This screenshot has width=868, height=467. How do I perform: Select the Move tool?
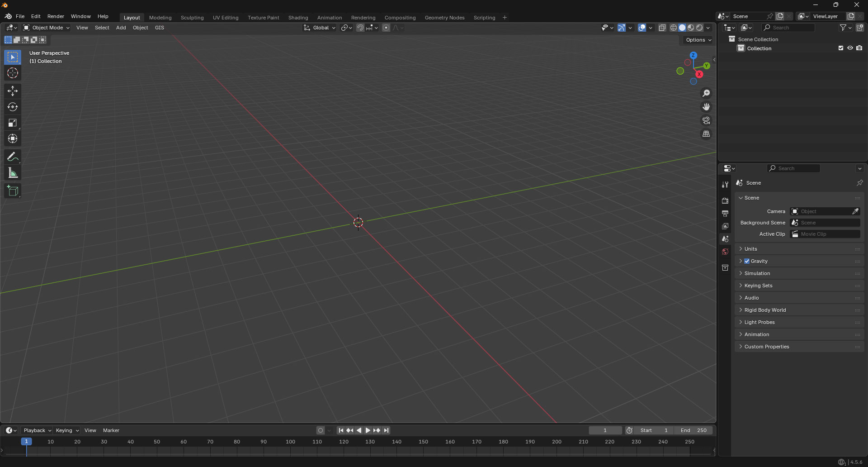coord(13,91)
